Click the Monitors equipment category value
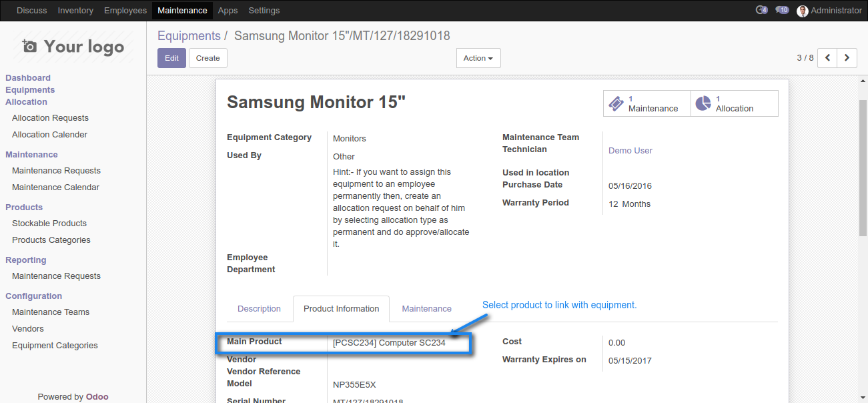The width and height of the screenshot is (868, 403). click(350, 139)
